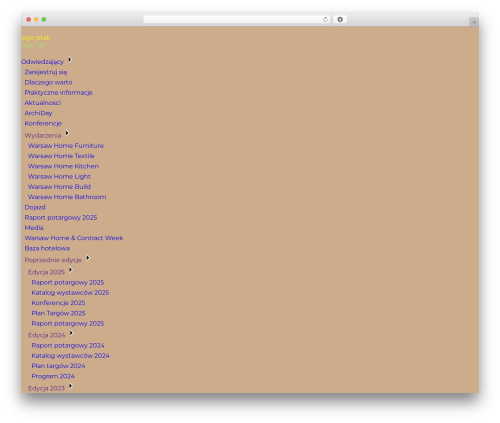Expand the arrow next to Odwiedzający
The width and height of the screenshot is (500, 423).
pyautogui.click(x=70, y=60)
